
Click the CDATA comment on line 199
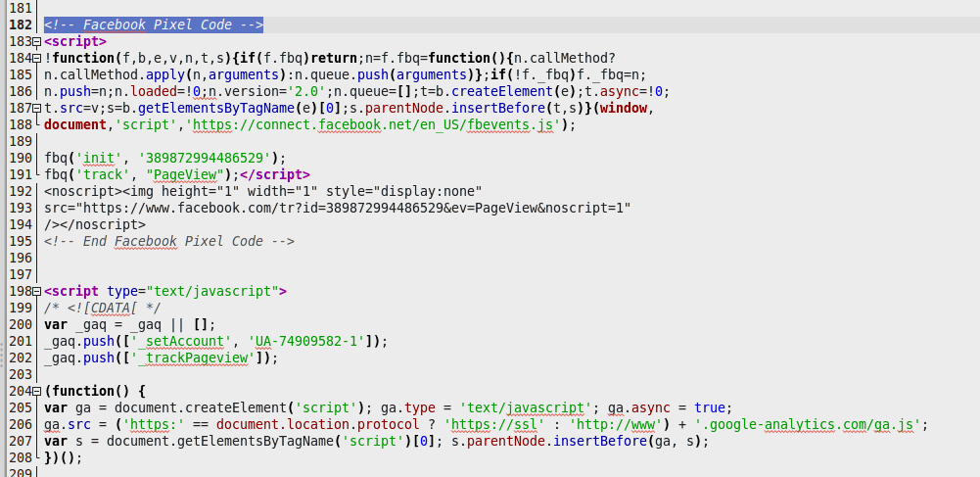[x=103, y=309]
